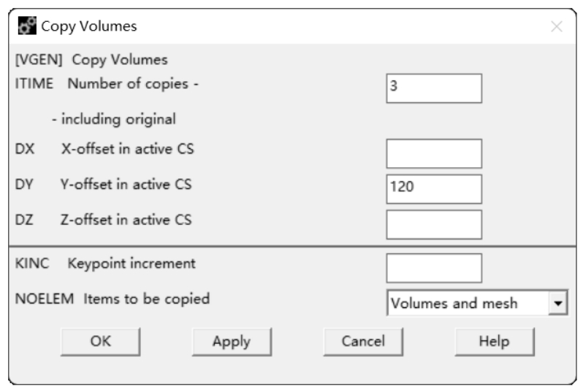The height and width of the screenshot is (392, 583).
Task: Click the 'X-offset in active CS' label
Action: (126, 150)
